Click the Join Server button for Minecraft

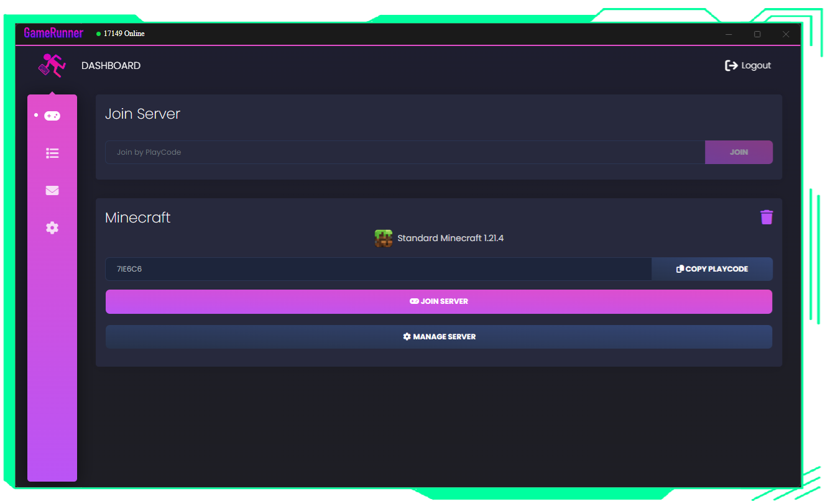point(439,301)
